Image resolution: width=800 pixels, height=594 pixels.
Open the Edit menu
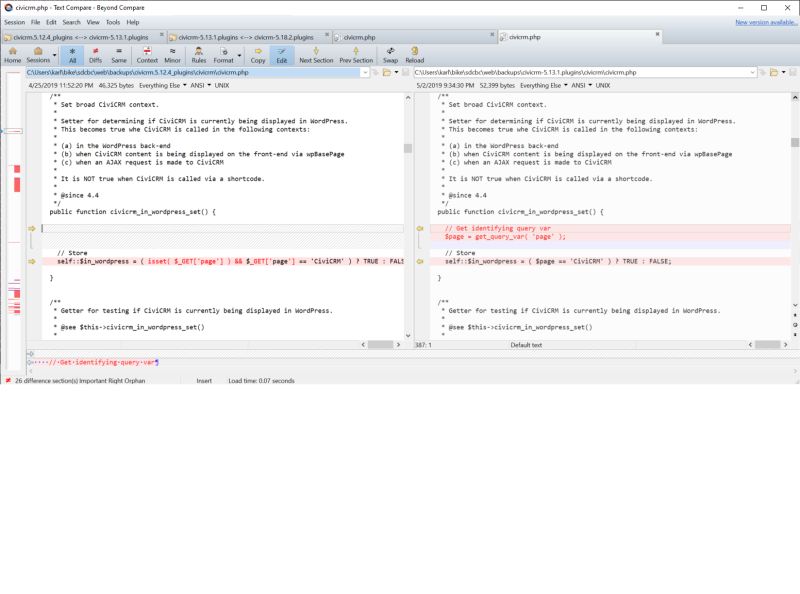click(52, 22)
